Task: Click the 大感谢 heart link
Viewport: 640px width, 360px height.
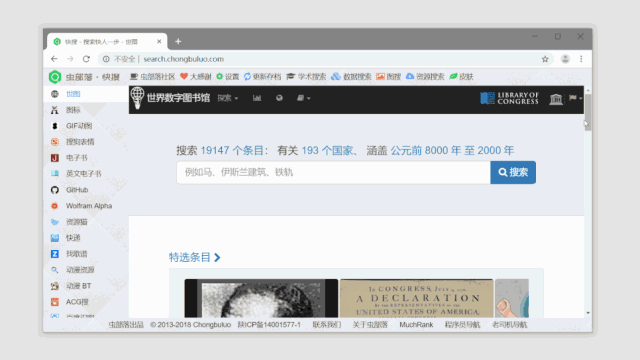Action: coord(196,76)
